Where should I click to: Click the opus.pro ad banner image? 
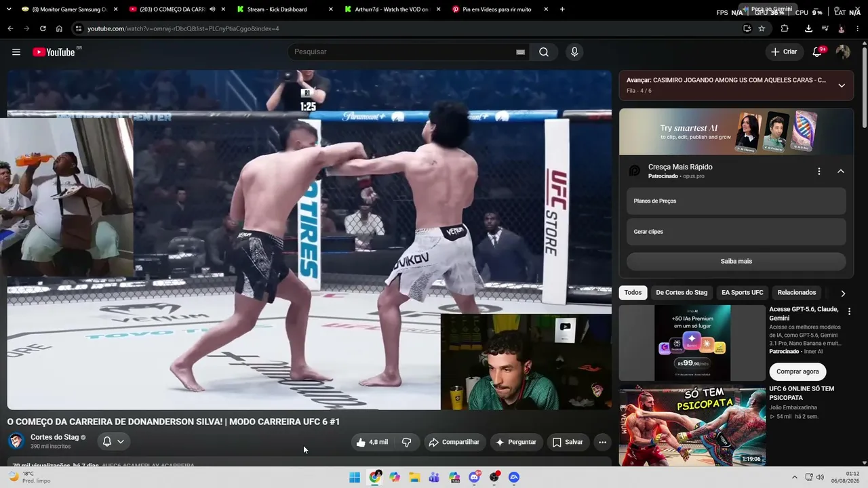point(736,131)
